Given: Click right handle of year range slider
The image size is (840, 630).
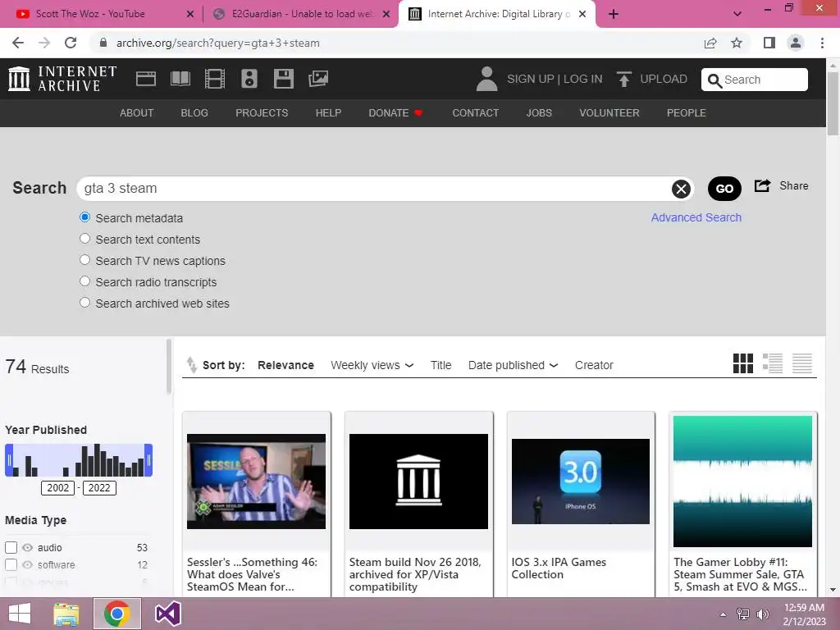Looking at the screenshot, I should click(x=148, y=460).
